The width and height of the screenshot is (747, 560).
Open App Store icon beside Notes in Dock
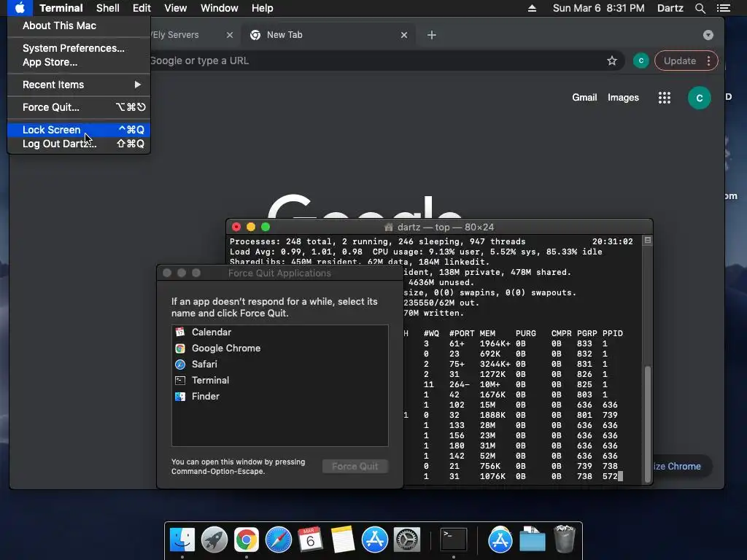pyautogui.click(x=374, y=540)
